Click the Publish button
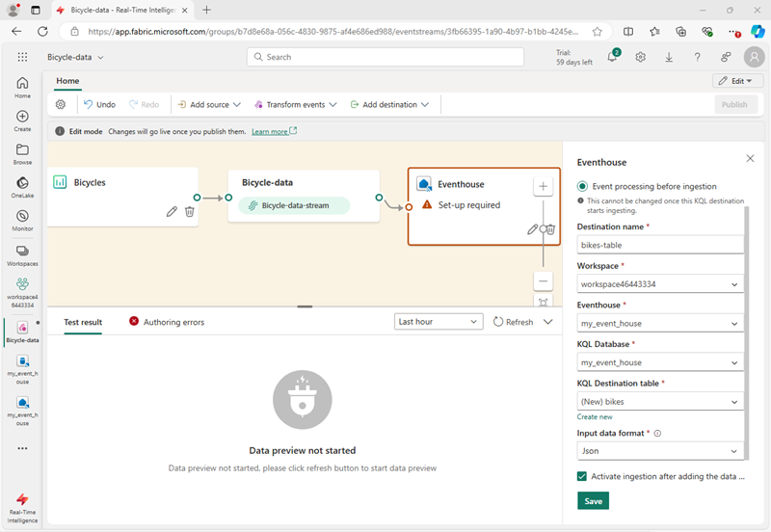 734,104
